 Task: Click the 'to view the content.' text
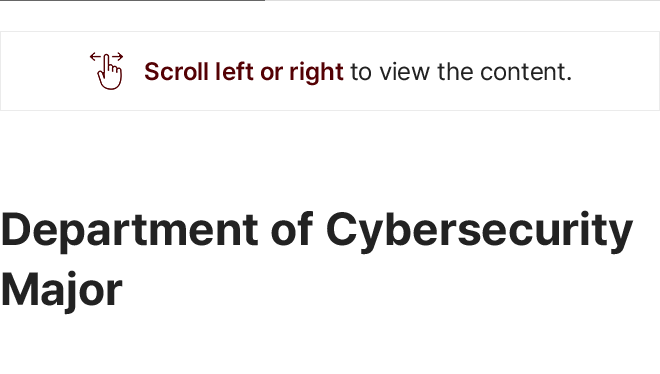click(x=461, y=72)
